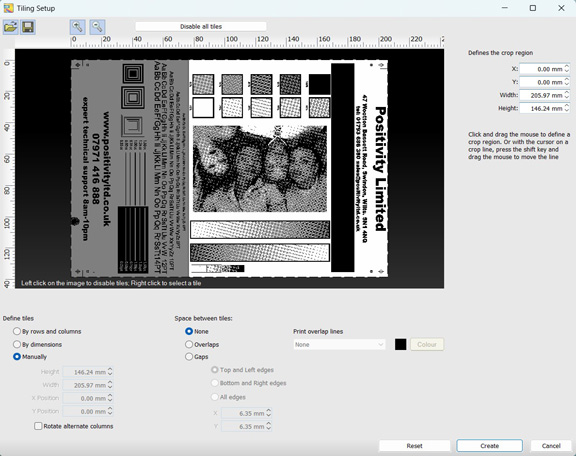Screen dimensions: 576x456
Task: Click Disable all tiles button
Action: [x=201, y=26]
